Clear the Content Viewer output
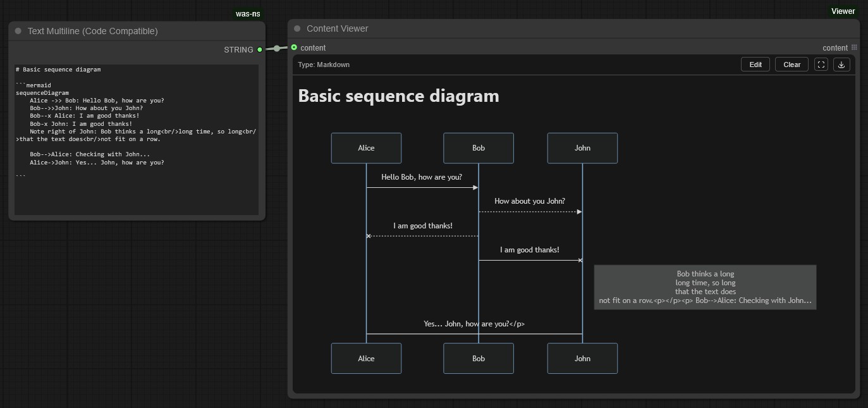 tap(792, 65)
